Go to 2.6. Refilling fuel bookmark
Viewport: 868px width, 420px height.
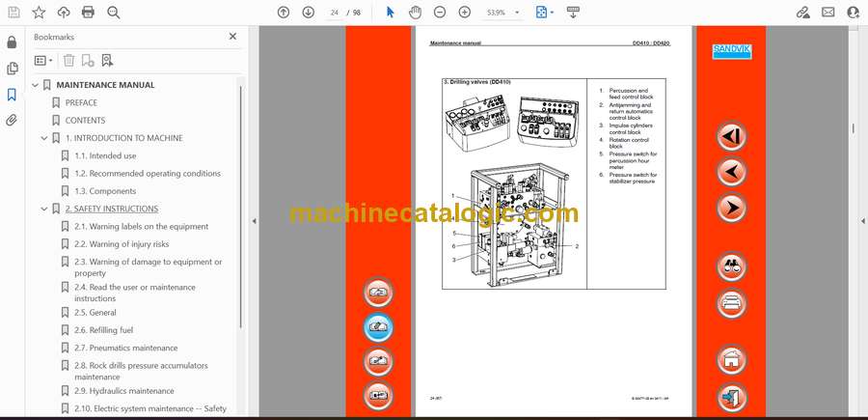(x=104, y=330)
